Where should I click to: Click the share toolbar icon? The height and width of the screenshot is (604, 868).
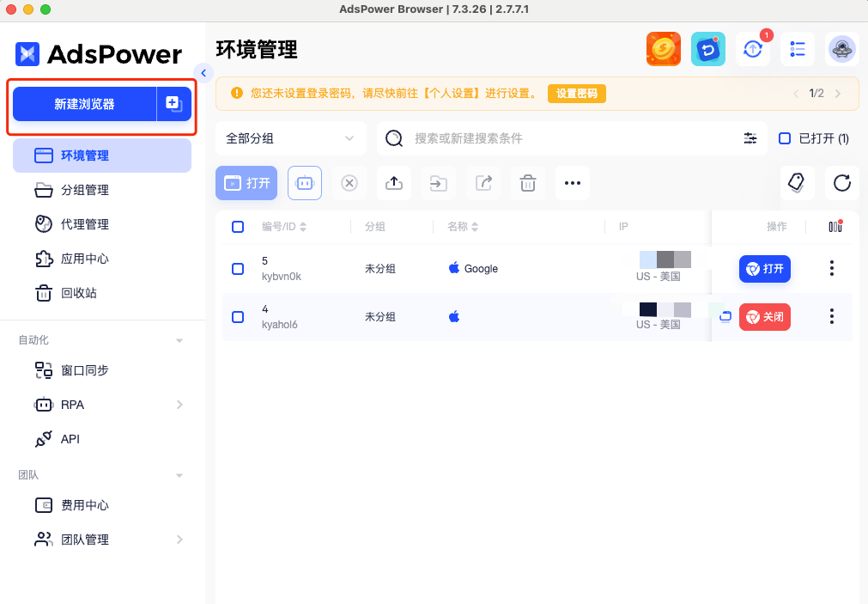tap(483, 183)
